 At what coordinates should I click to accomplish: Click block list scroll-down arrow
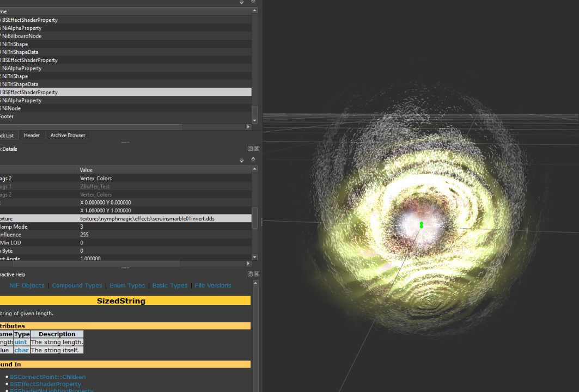(254, 120)
